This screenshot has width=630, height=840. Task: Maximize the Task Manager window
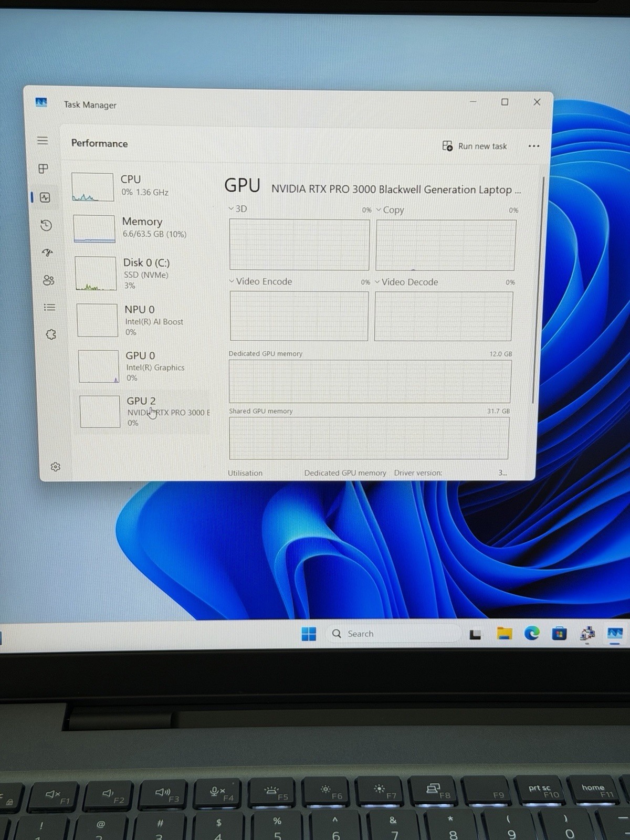pos(505,102)
